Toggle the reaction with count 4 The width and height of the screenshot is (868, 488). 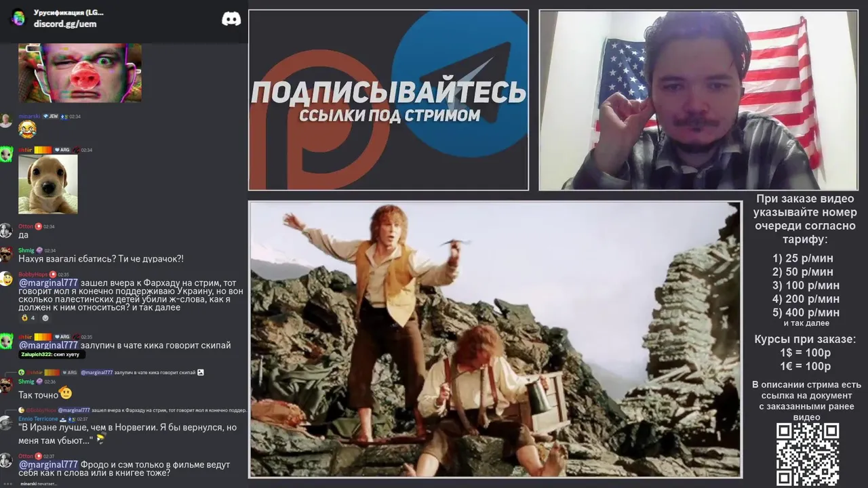pyautogui.click(x=28, y=317)
